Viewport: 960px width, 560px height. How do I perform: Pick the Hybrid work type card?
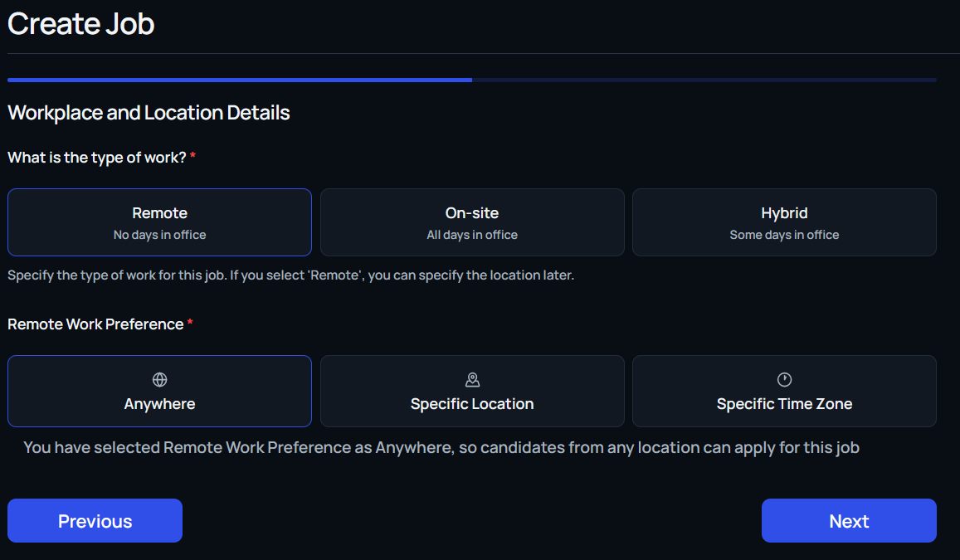(x=784, y=222)
